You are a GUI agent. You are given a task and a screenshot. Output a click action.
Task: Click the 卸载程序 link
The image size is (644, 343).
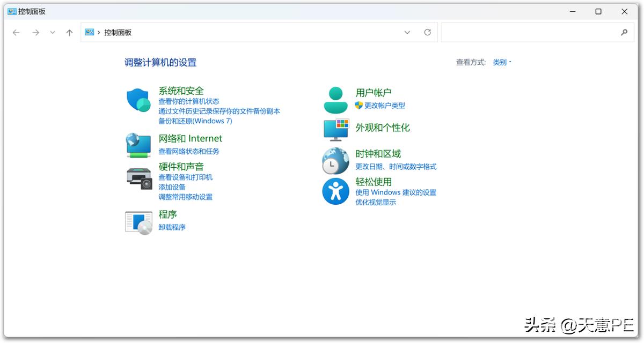tap(172, 227)
